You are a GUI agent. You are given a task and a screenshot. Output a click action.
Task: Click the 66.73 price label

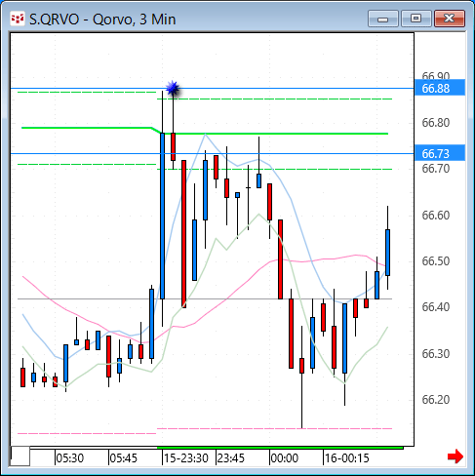440,153
